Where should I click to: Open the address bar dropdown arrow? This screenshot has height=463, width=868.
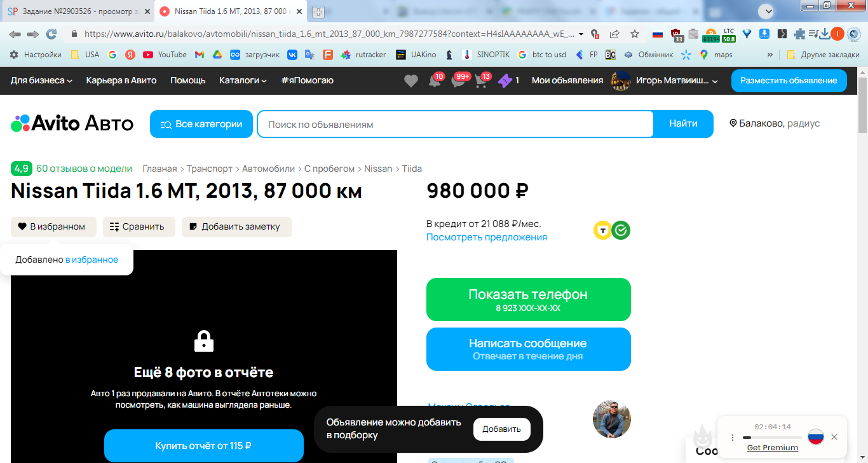[x=581, y=34]
